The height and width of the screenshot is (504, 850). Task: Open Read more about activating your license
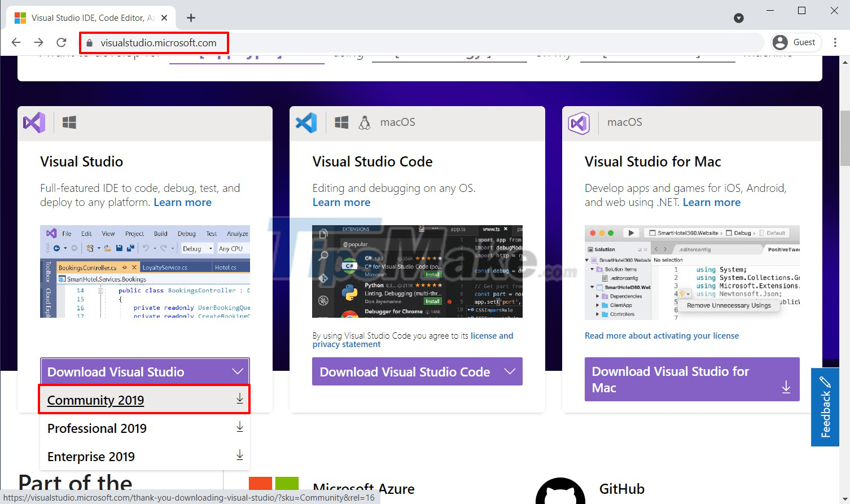661,336
